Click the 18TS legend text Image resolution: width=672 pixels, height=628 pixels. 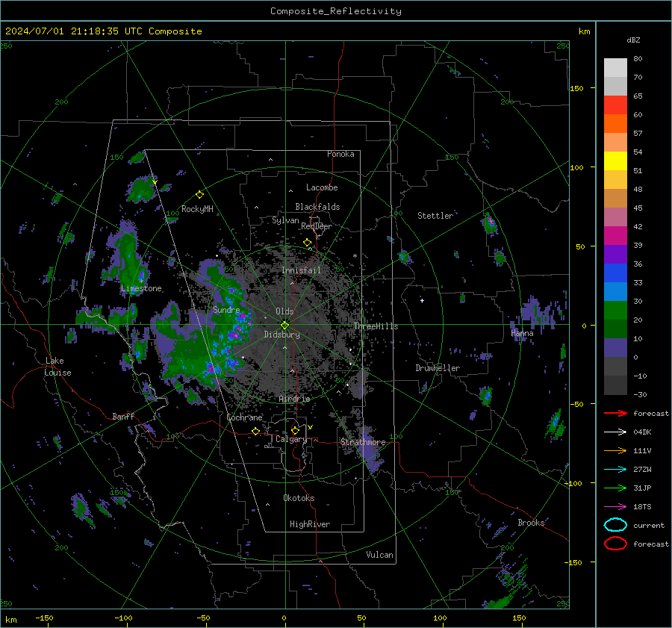tap(642, 507)
